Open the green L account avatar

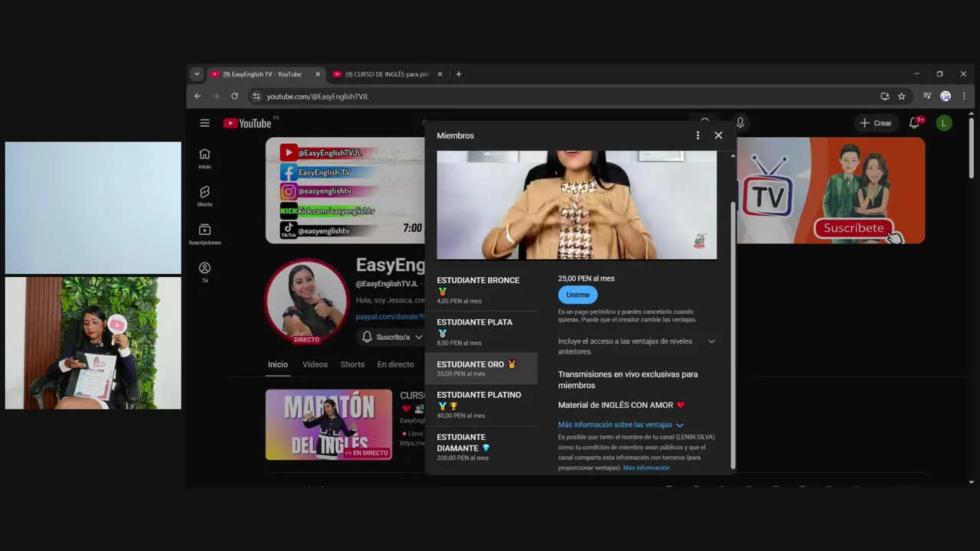click(944, 122)
